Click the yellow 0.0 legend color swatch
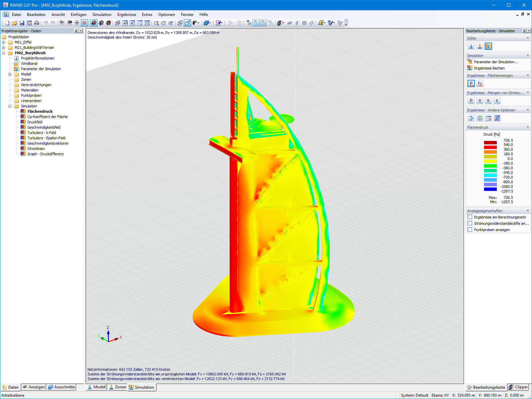The image size is (532, 399). 490,161
